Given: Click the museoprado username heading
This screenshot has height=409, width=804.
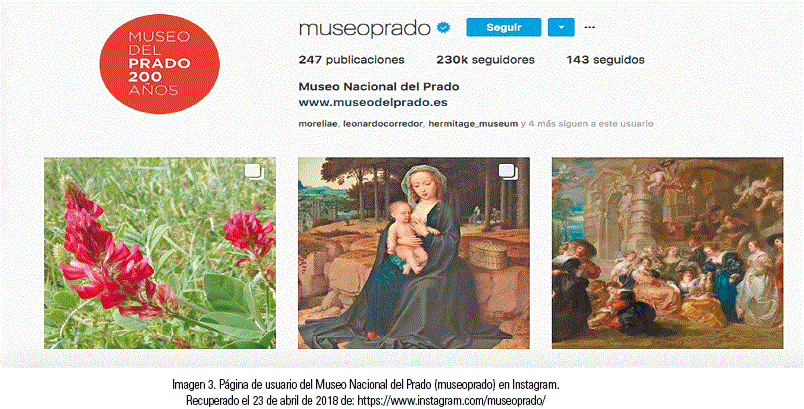Looking at the screenshot, I should tap(365, 29).
